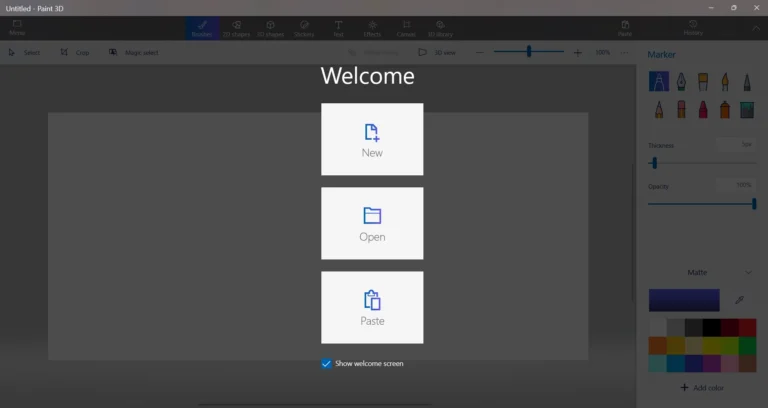The height and width of the screenshot is (408, 768).
Task: Open the 3D library tab
Action: [x=440, y=28]
